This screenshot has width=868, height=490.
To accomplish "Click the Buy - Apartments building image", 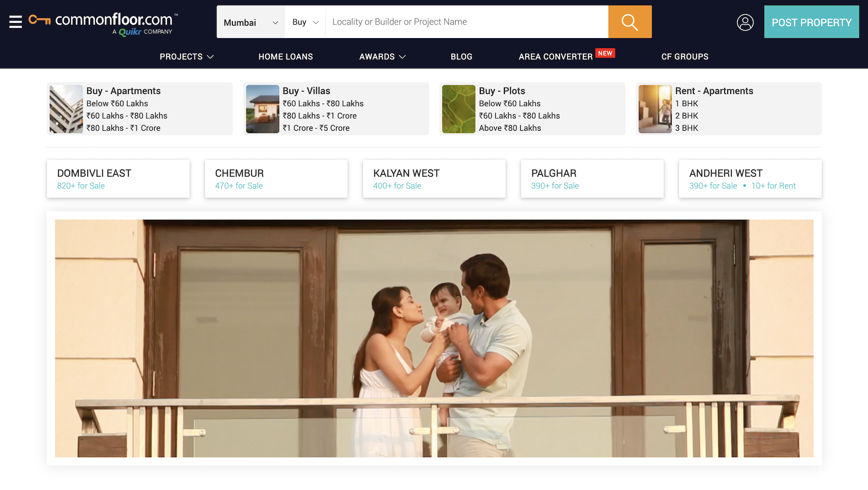I will (66, 109).
